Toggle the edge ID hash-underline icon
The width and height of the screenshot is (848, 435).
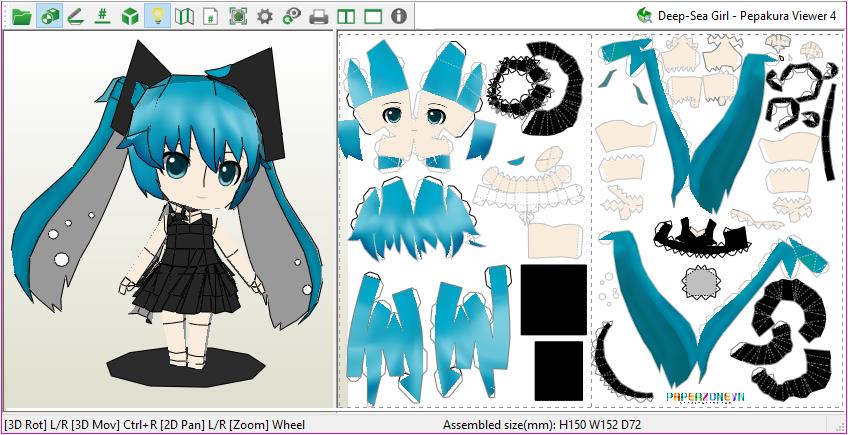[102, 16]
